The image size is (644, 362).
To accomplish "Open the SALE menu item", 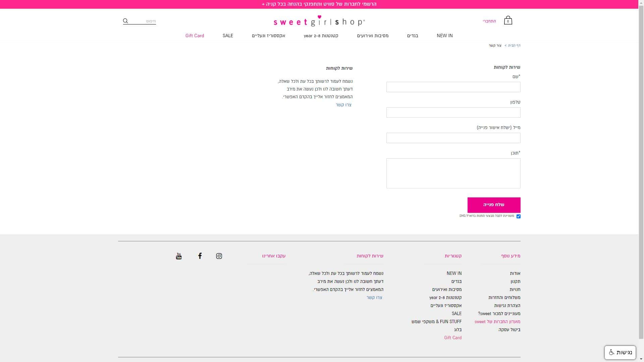I will pyautogui.click(x=228, y=36).
